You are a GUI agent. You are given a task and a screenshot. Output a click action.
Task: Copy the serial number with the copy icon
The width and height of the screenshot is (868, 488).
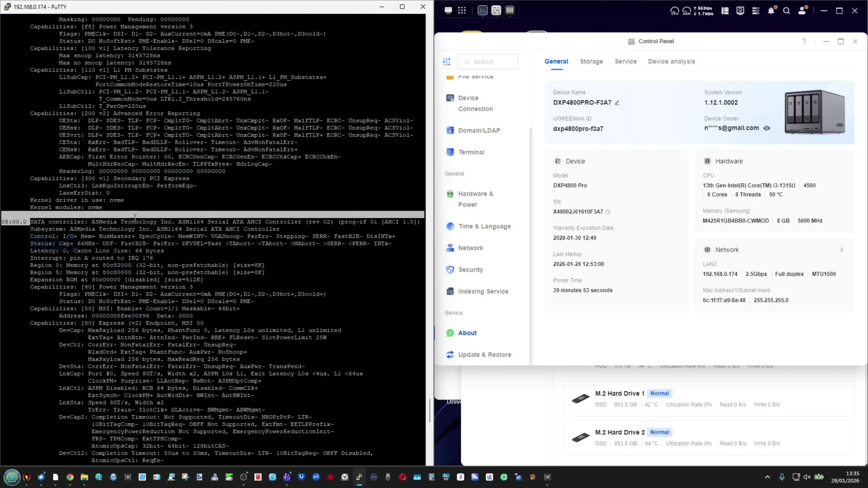tap(608, 212)
